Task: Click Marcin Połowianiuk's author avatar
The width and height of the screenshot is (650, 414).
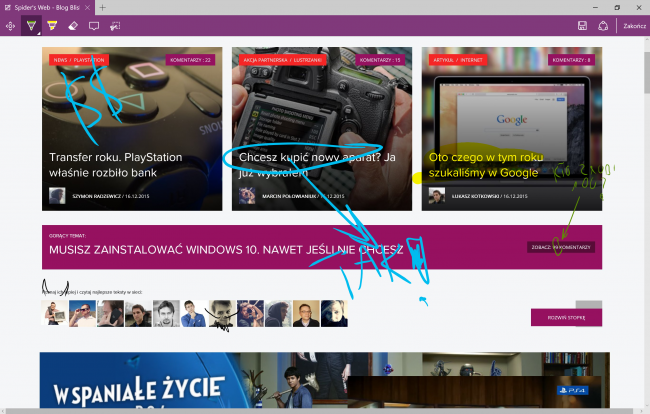Action: tap(247, 196)
